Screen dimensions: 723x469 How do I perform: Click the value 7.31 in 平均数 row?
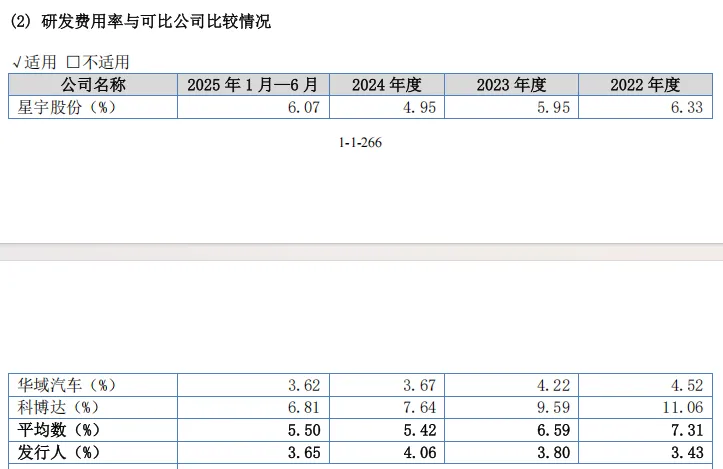click(687, 430)
